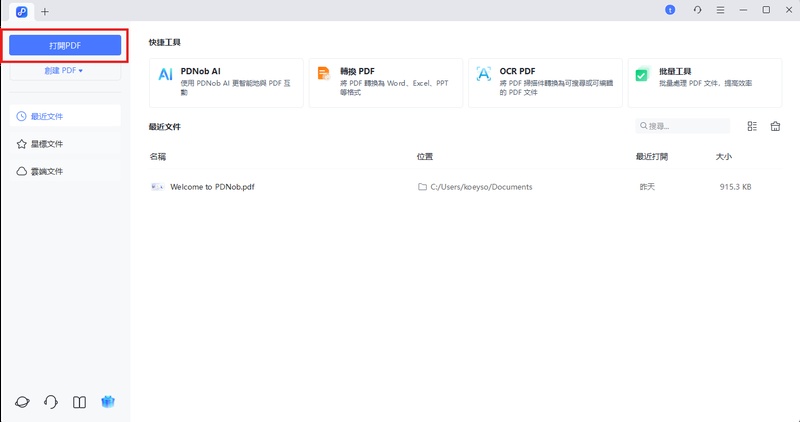Open customer support via the bottom-left headset icon

tap(51, 402)
